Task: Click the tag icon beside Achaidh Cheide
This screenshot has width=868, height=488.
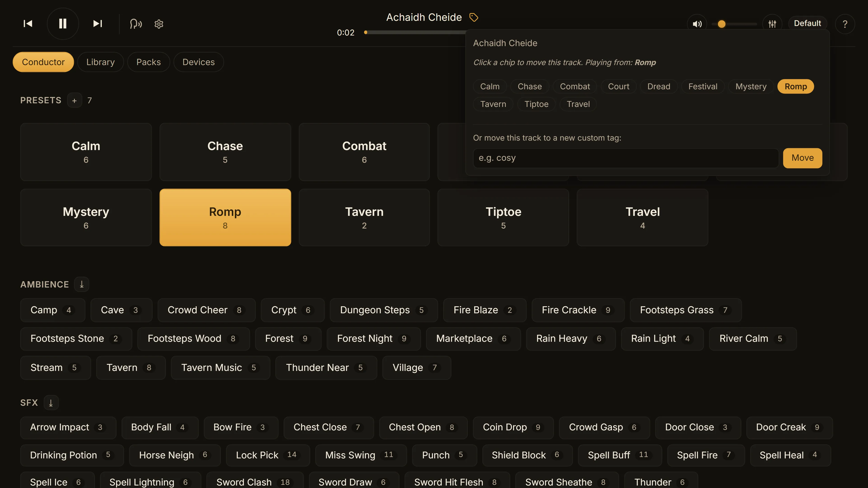Action: pos(474,17)
